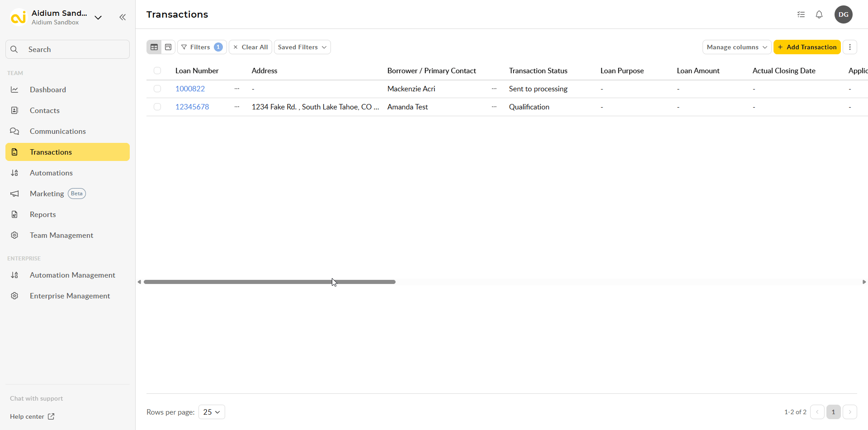Select the checkbox for loan 12345678
Screen dimensions: 868x430
coord(157,107)
